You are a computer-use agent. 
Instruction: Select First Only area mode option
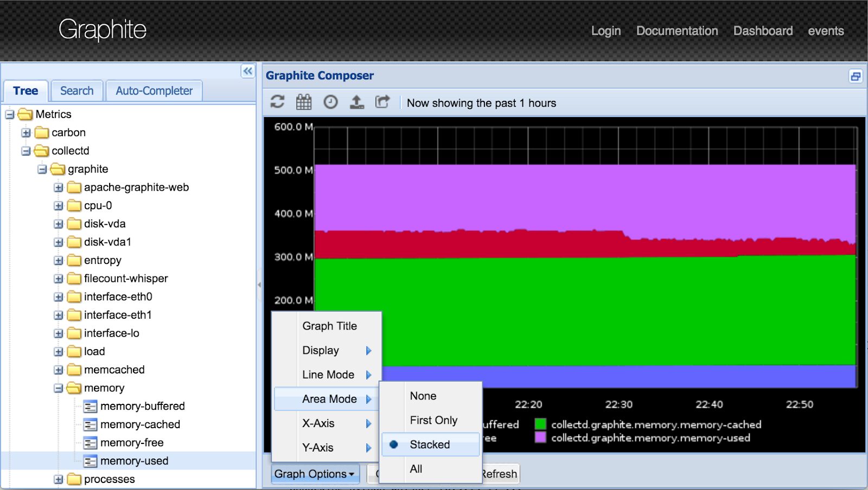click(431, 420)
